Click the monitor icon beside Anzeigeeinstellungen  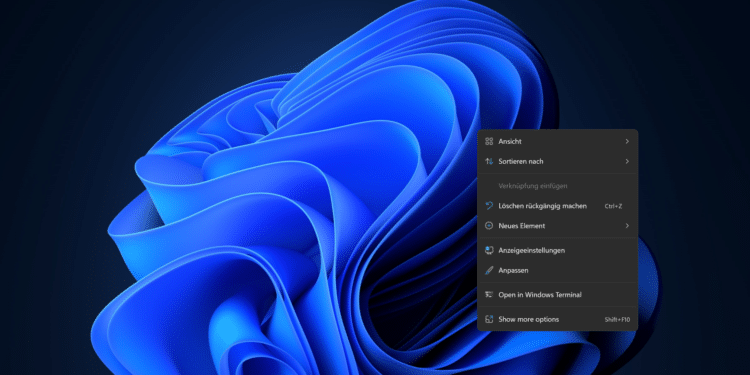click(x=489, y=250)
